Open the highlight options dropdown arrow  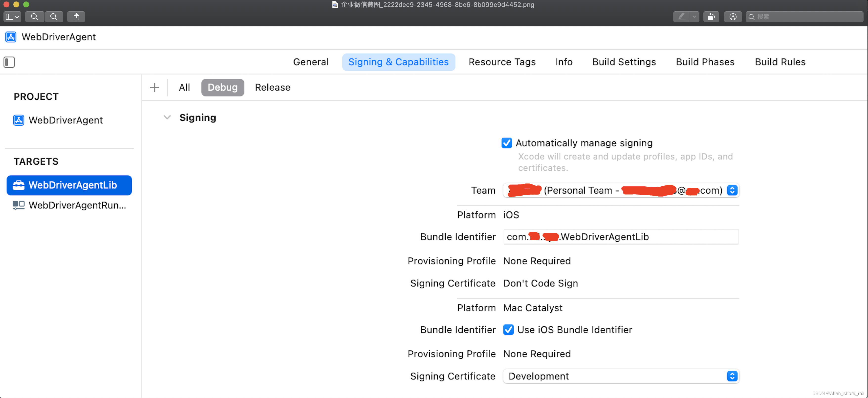pyautogui.click(x=694, y=17)
